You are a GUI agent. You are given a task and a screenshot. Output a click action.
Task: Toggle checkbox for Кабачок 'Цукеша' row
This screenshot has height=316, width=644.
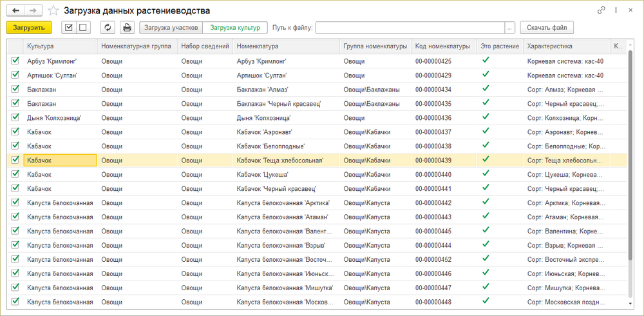pyautogui.click(x=15, y=174)
